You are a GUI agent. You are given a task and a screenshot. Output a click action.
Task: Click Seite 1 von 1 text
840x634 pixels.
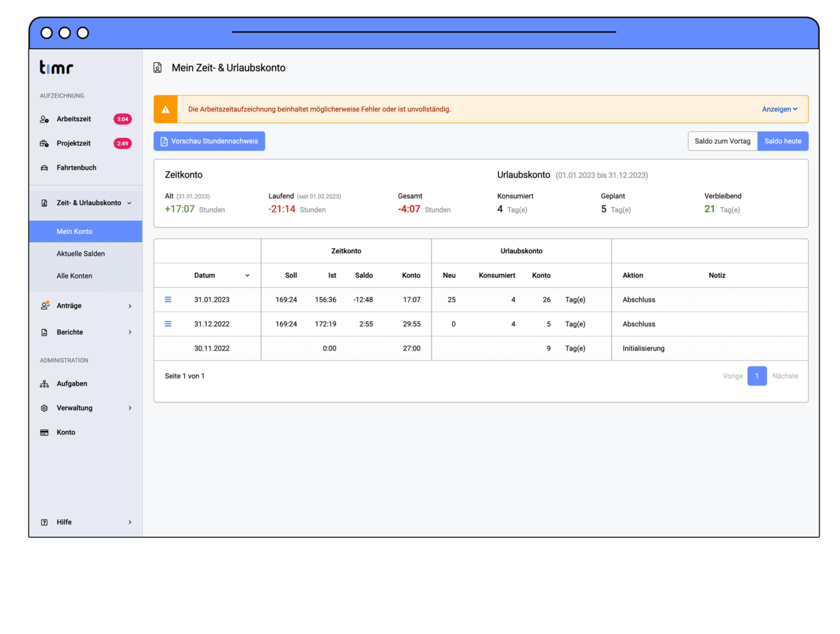coord(185,376)
